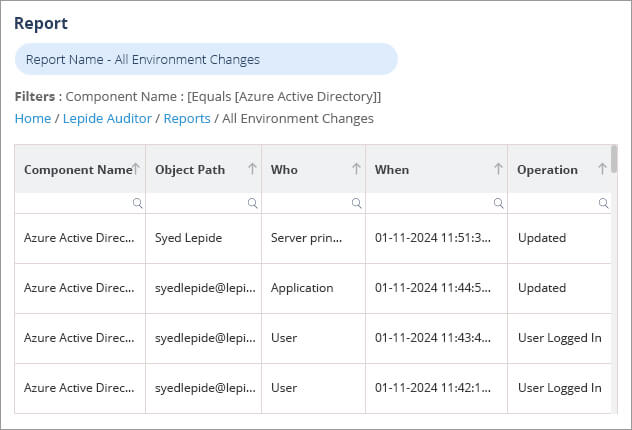Screen dimensions: 632x430
Task: Click the report table vertical scrollbar thumb
Action: 614,159
